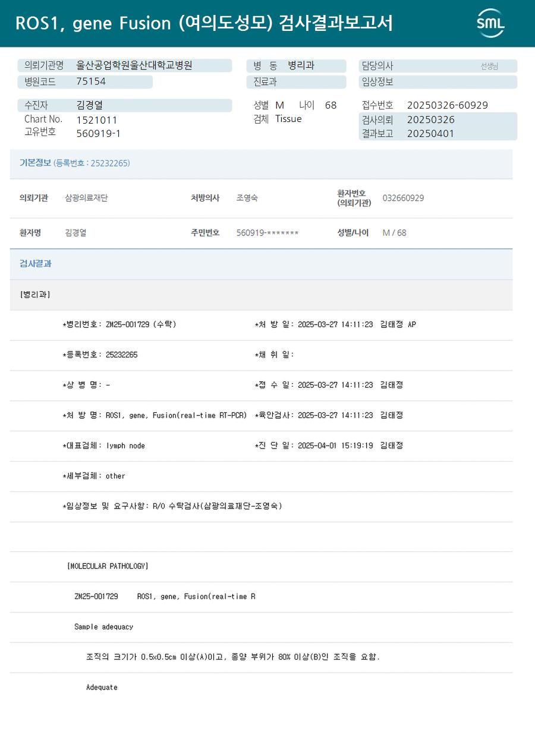Select the 임상정보 및 요구사항 line
This screenshot has width=535, height=756.
point(172,507)
